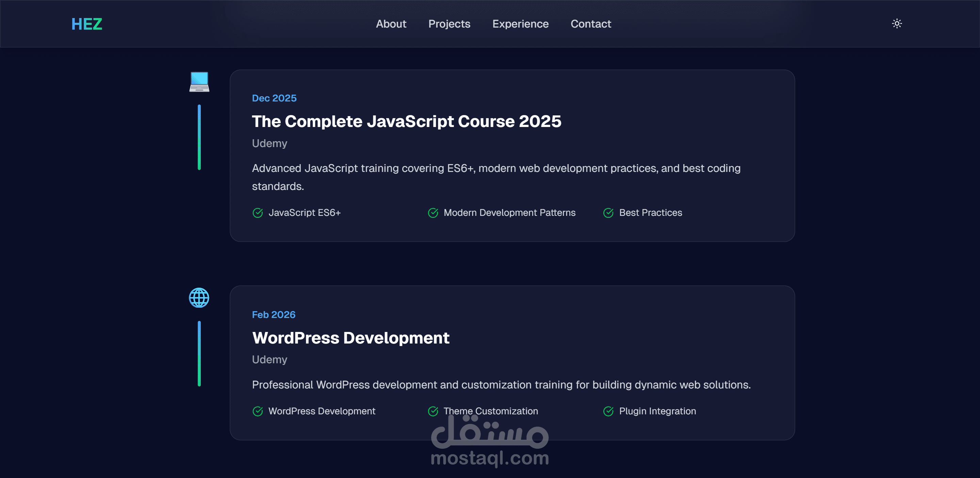Click check icon beside Best Practices

click(608, 213)
